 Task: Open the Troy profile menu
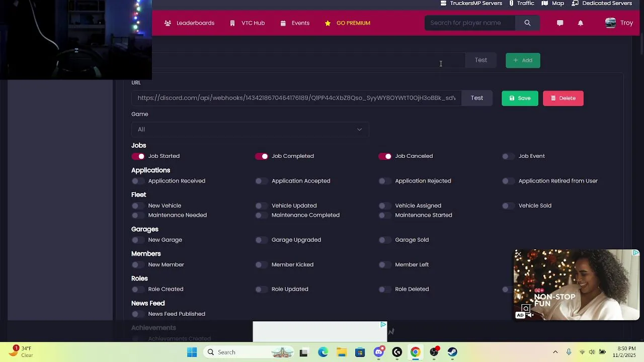(x=619, y=23)
